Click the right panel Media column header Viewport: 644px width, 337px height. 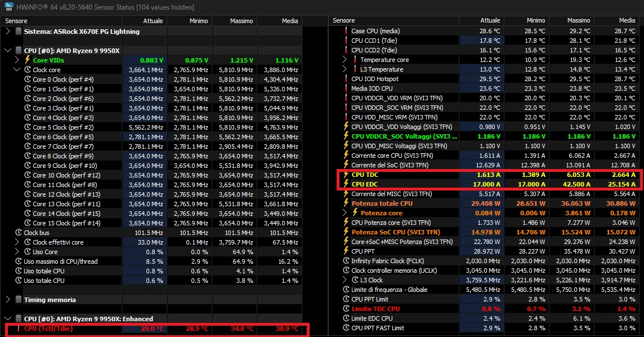point(617,20)
